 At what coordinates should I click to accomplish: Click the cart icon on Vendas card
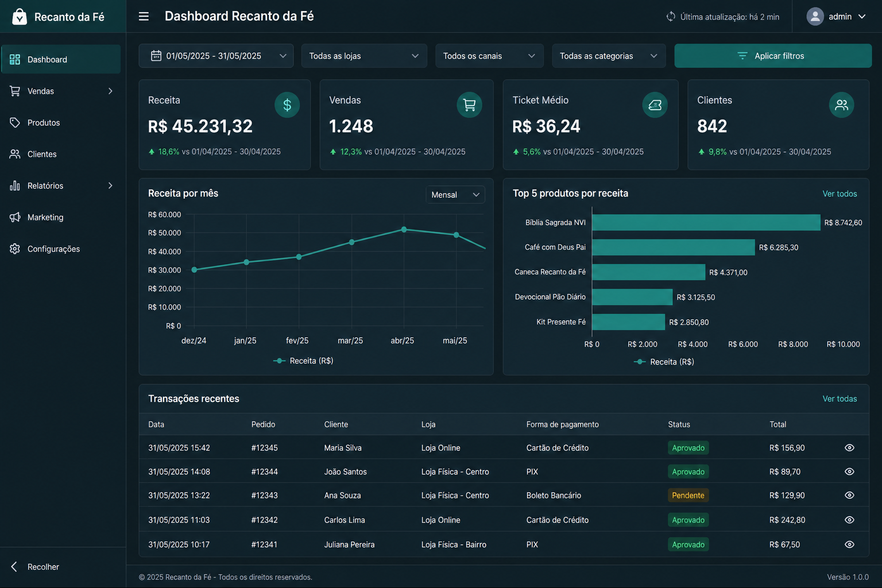coord(469,105)
